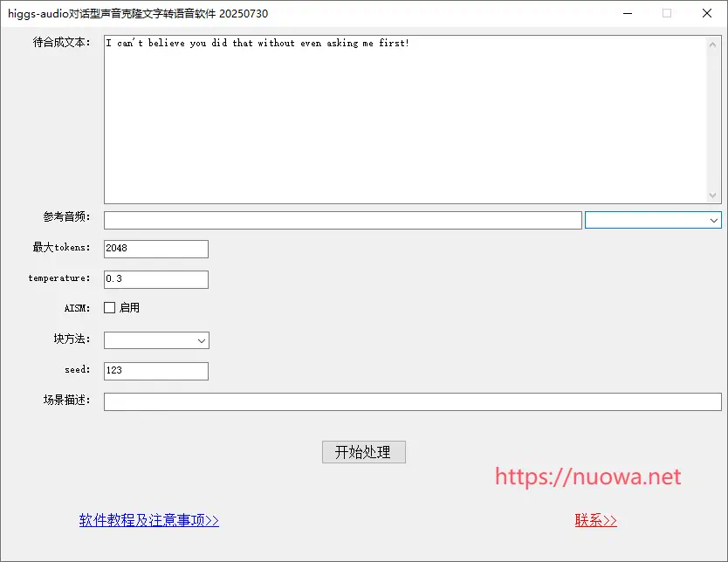Minimize the higgs-audio window

click(628, 13)
